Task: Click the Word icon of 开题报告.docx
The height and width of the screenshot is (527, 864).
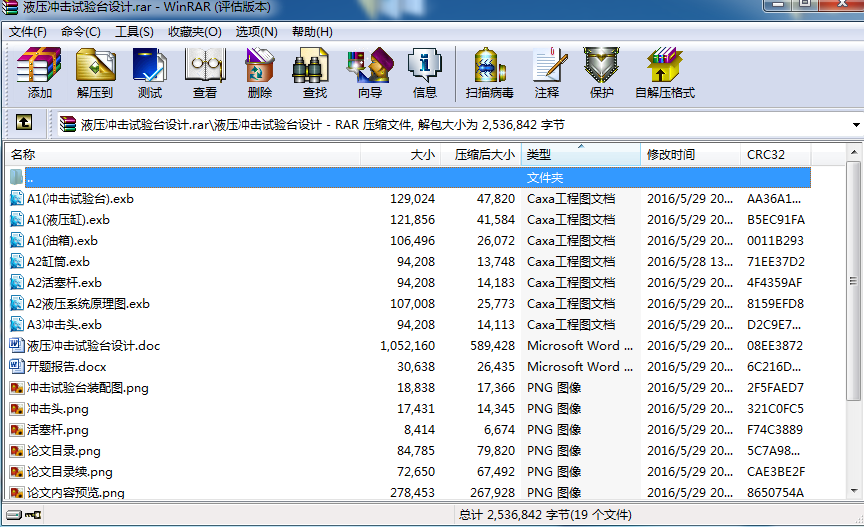Action: [17, 366]
